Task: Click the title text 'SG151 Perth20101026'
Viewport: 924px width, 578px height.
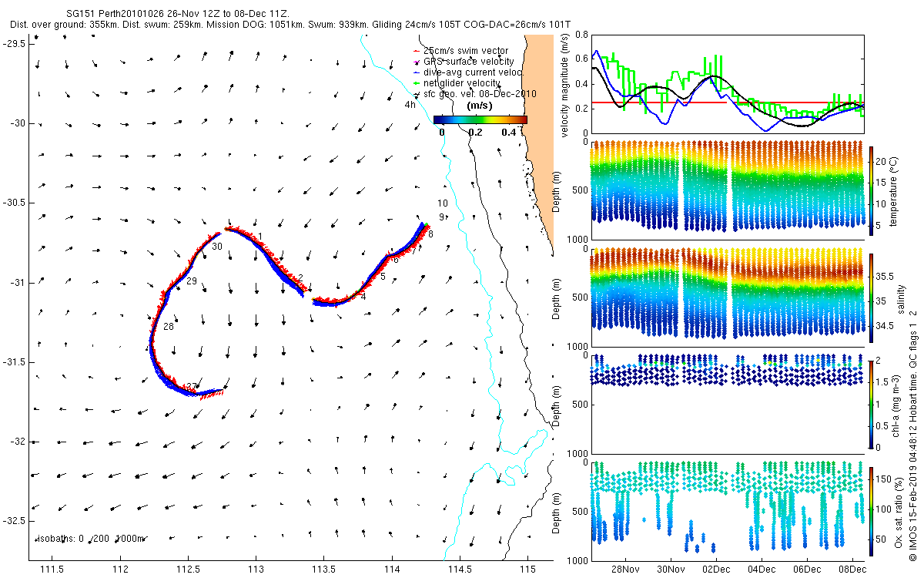Action: [x=115, y=15]
